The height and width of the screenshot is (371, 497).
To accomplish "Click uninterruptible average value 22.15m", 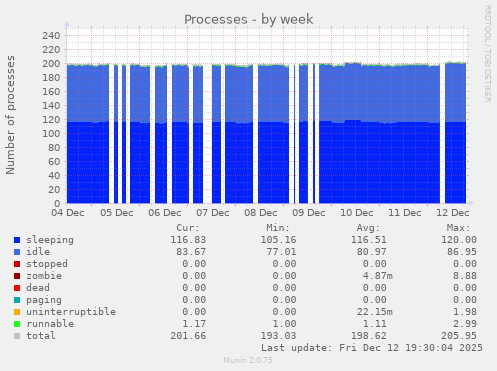I will [375, 312].
